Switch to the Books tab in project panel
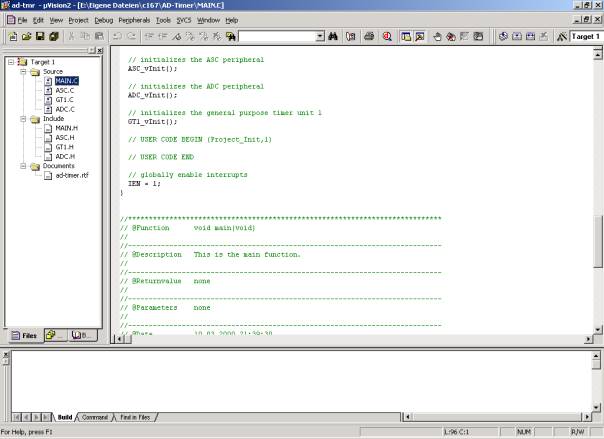The height and width of the screenshot is (439, 604). pos(82,335)
